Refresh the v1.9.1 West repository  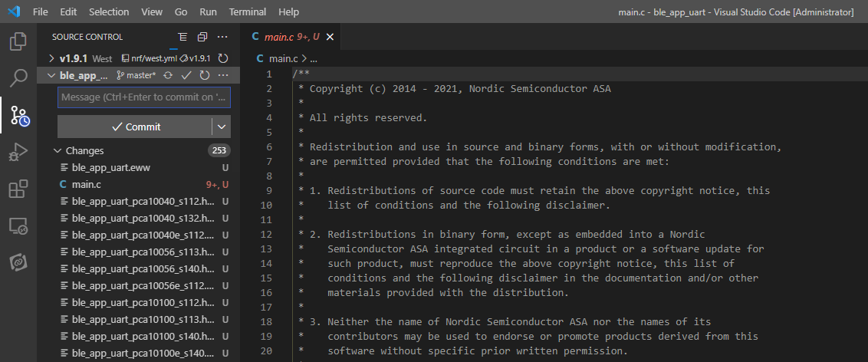pos(223,58)
